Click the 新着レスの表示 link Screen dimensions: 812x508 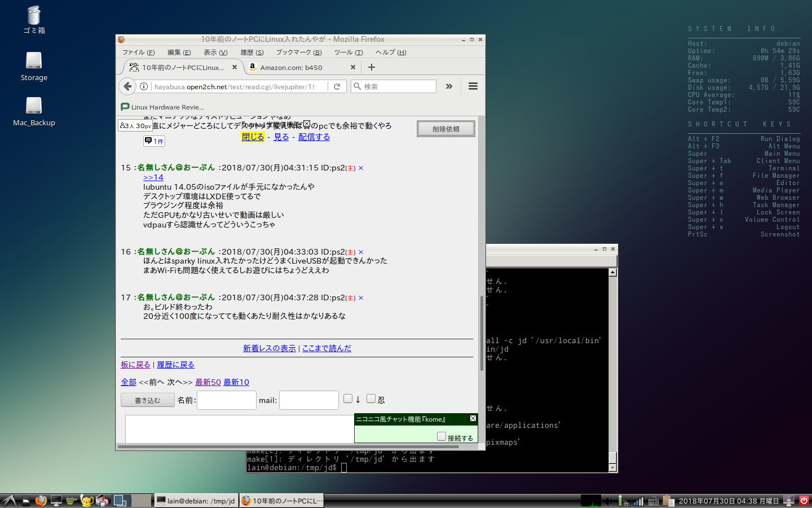pos(270,348)
